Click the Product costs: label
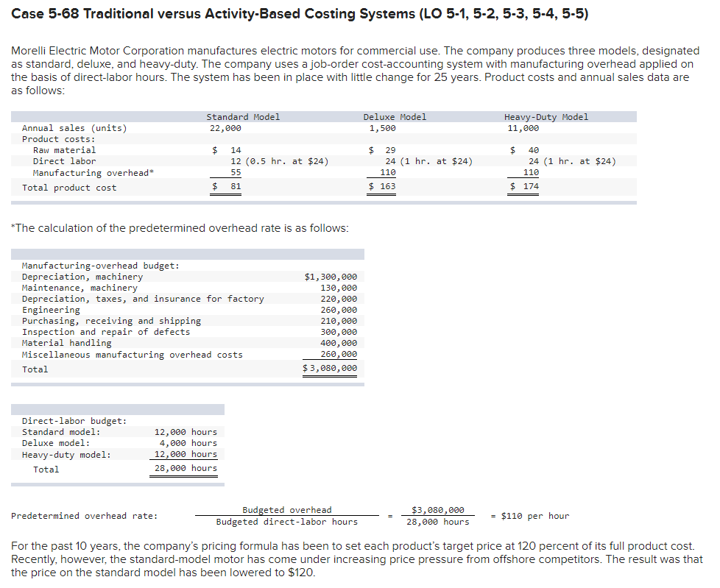The image size is (720, 588). point(58,139)
